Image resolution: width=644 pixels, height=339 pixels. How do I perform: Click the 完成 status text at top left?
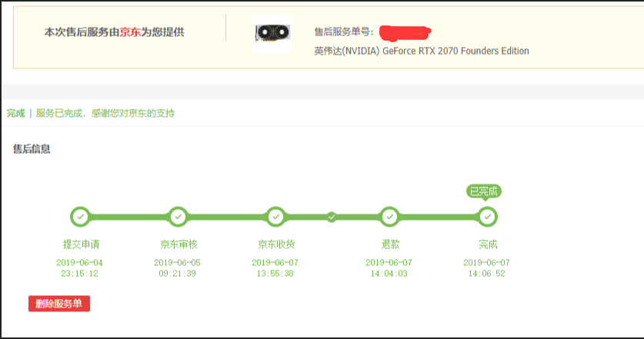click(15, 113)
